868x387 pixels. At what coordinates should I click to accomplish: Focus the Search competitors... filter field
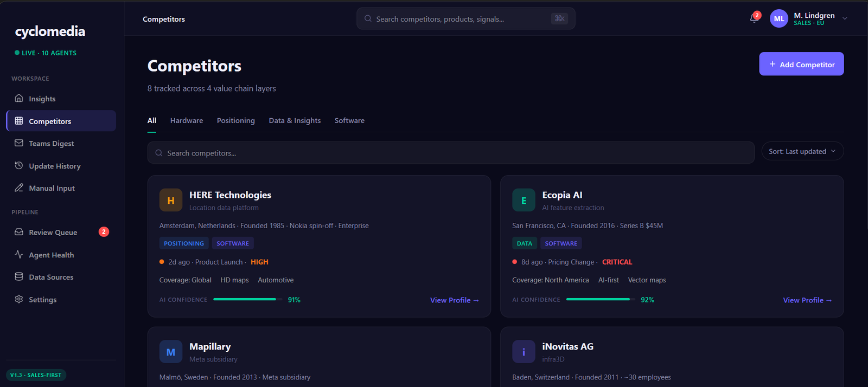tap(451, 153)
